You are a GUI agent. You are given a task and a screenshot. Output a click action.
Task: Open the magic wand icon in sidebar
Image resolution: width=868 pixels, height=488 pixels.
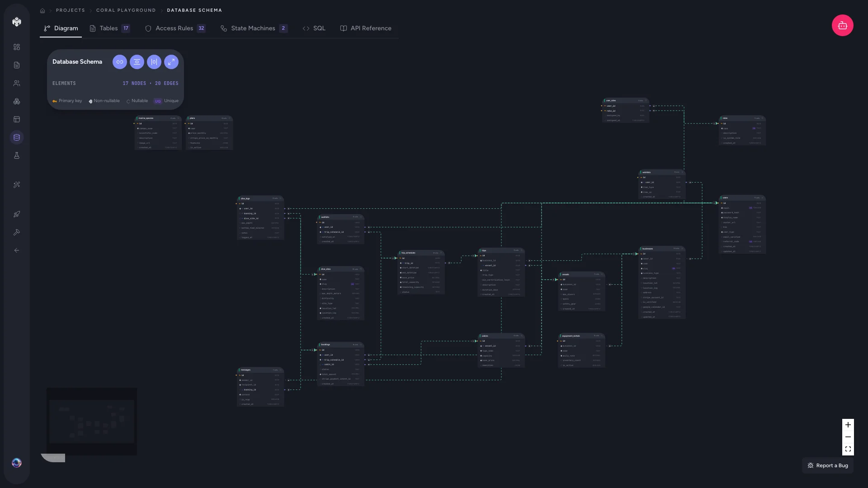(17, 185)
